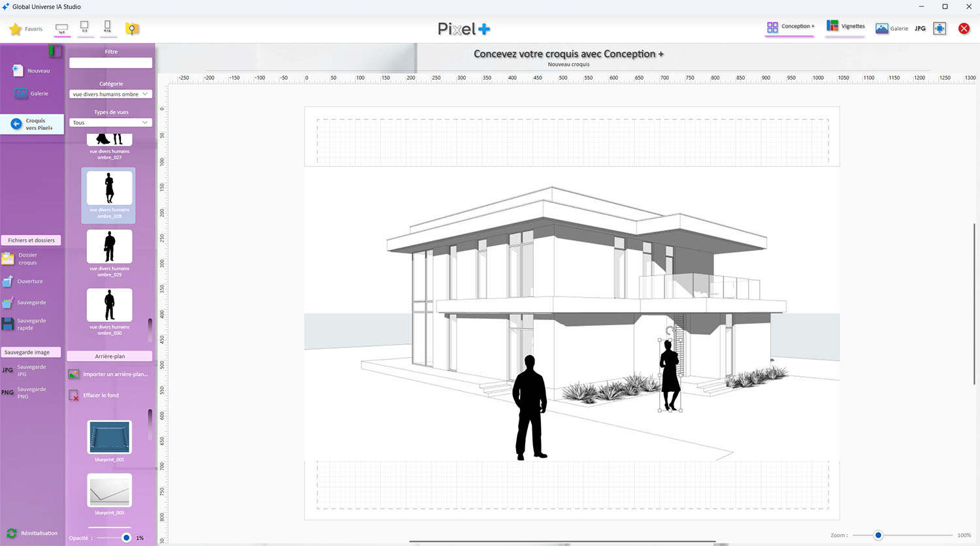Click the Réinitialisation refresh icon
This screenshot has width=980, height=546.
[x=11, y=533]
